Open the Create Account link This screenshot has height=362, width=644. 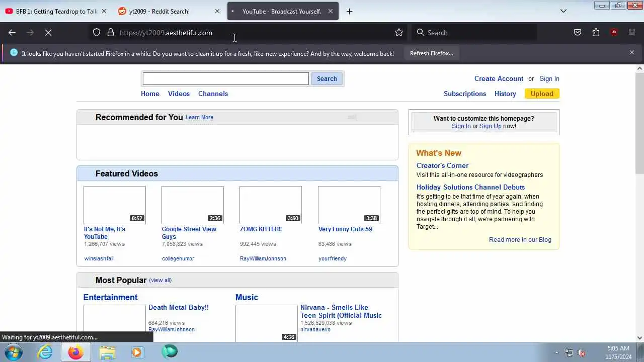pyautogui.click(x=499, y=78)
